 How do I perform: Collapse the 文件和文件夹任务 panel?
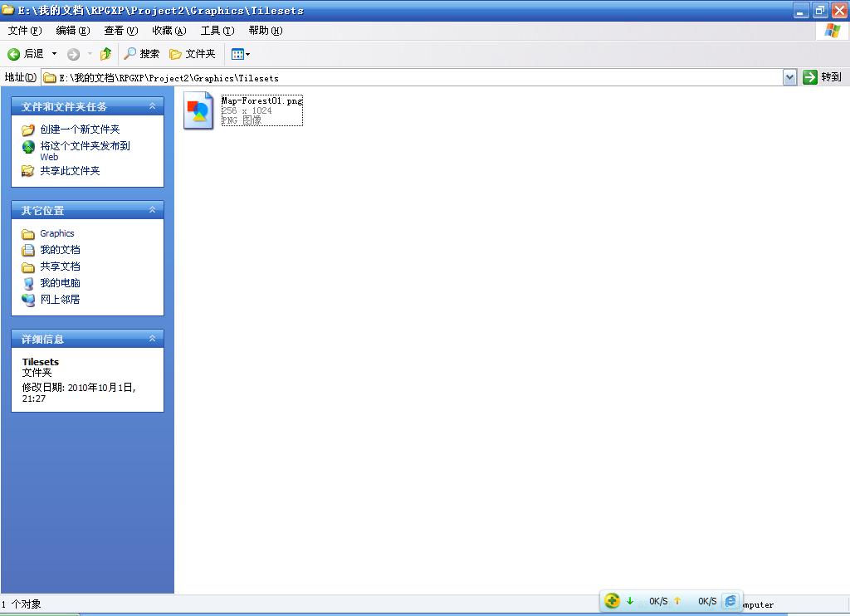[153, 106]
